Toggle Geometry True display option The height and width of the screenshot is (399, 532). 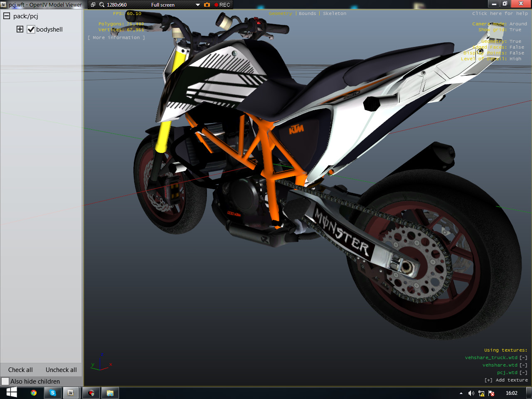point(515,41)
